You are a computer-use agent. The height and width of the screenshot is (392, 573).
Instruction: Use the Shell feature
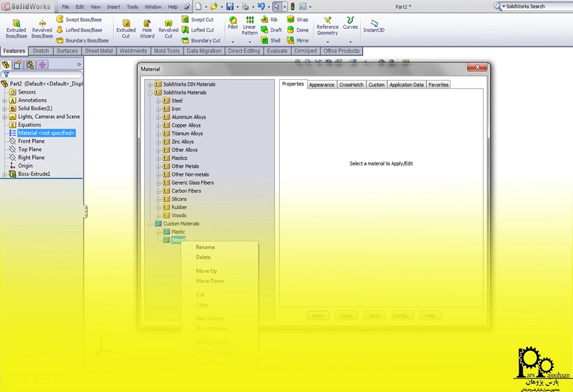271,40
